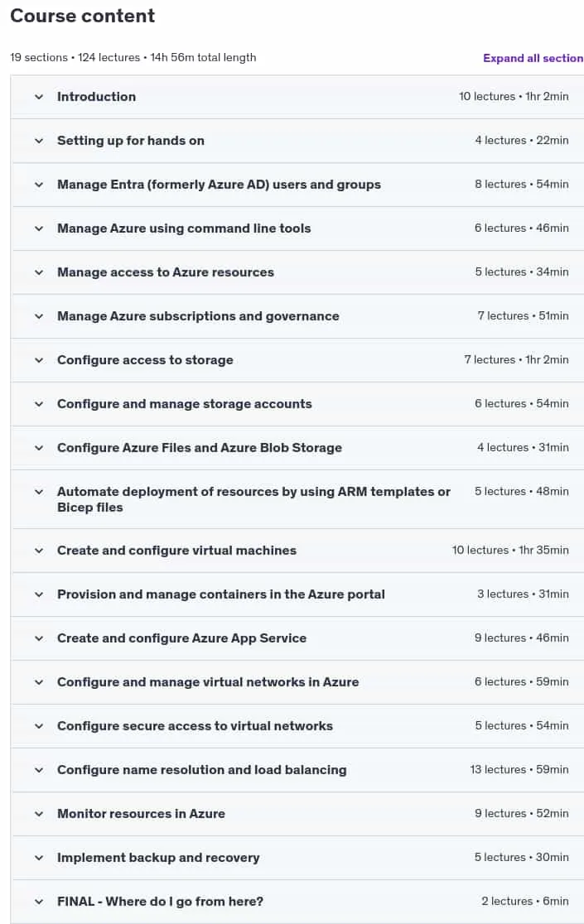Open Configure and manage virtual networks in Azure

tap(208, 681)
